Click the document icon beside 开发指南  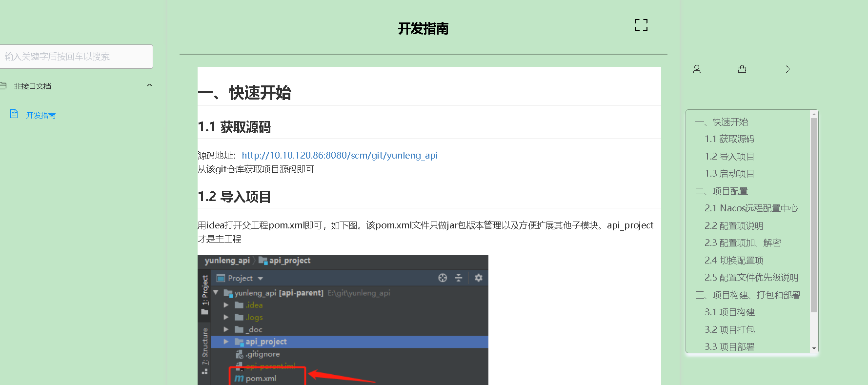(14, 114)
